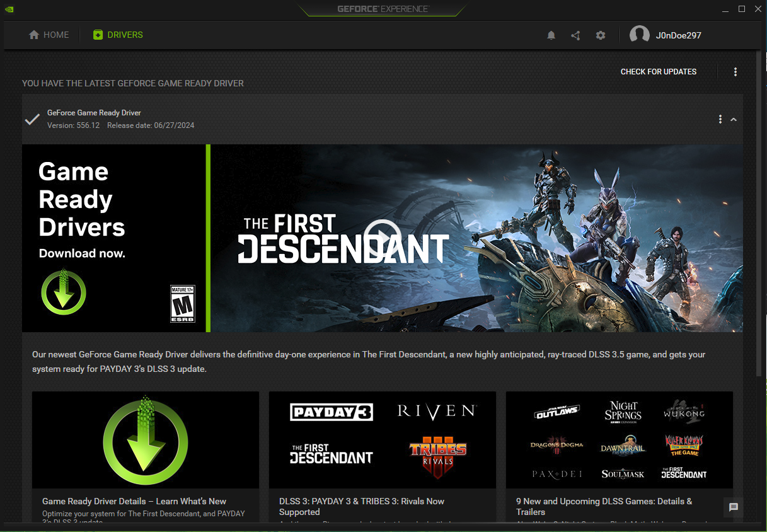The width and height of the screenshot is (767, 532).
Task: Click the J0nDoe297 profile avatar
Action: click(640, 35)
